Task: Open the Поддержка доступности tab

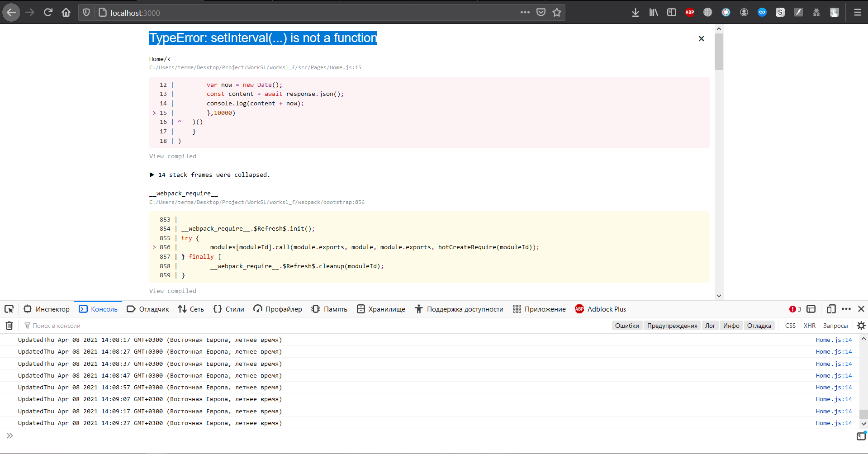Action: coord(459,309)
